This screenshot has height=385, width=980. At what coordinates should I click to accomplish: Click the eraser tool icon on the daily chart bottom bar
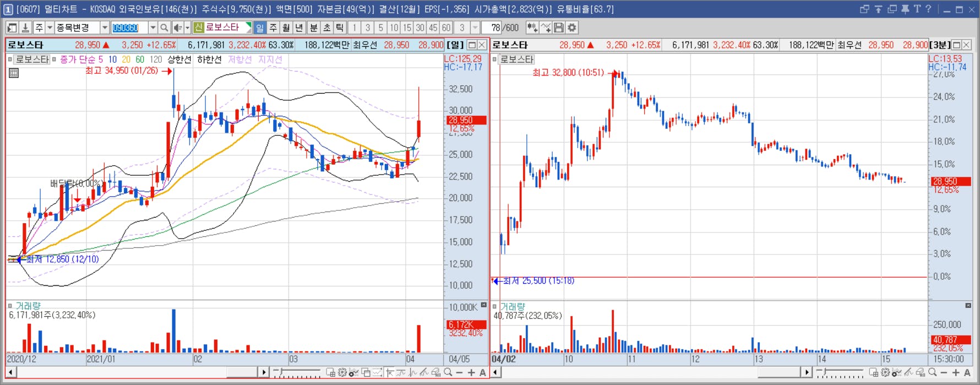click(435, 372)
